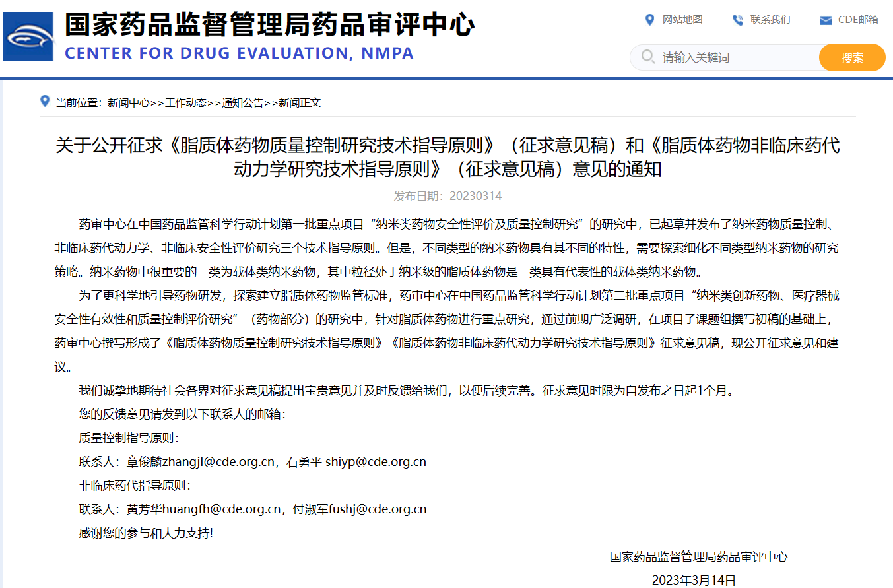Open the CDE邮箱 link
This screenshot has height=588, width=893.
(858, 20)
